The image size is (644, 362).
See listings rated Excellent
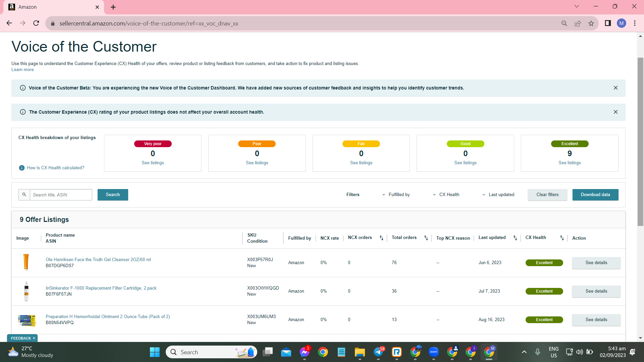click(570, 163)
